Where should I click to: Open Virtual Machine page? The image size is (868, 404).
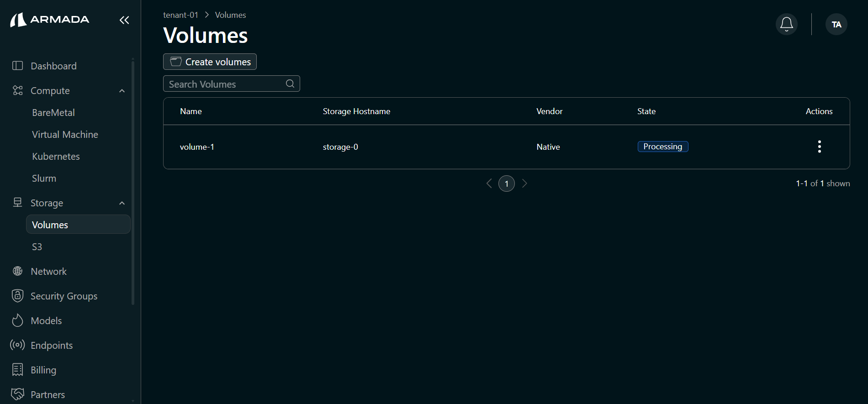pyautogui.click(x=65, y=134)
